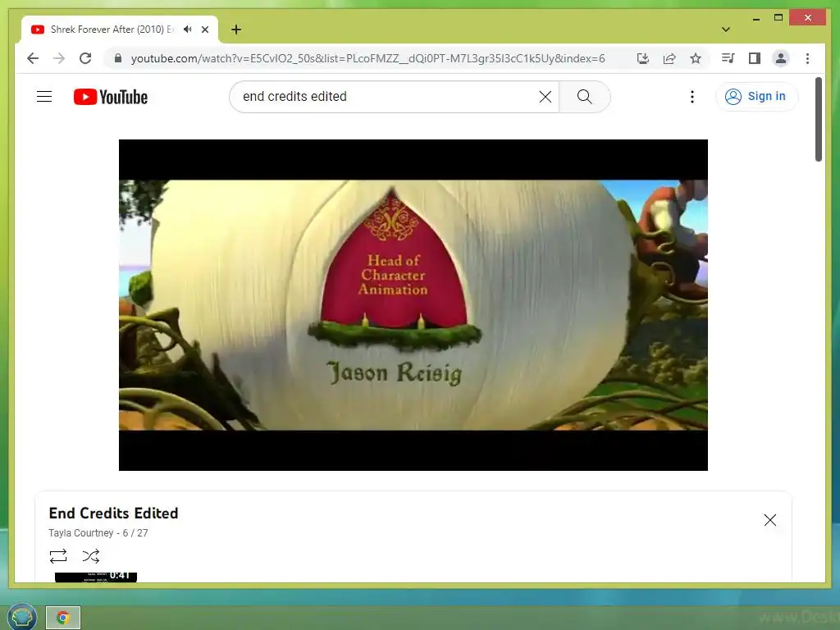Image resolution: width=840 pixels, height=630 pixels.
Task: Clear the search query text
Action: [x=546, y=97]
